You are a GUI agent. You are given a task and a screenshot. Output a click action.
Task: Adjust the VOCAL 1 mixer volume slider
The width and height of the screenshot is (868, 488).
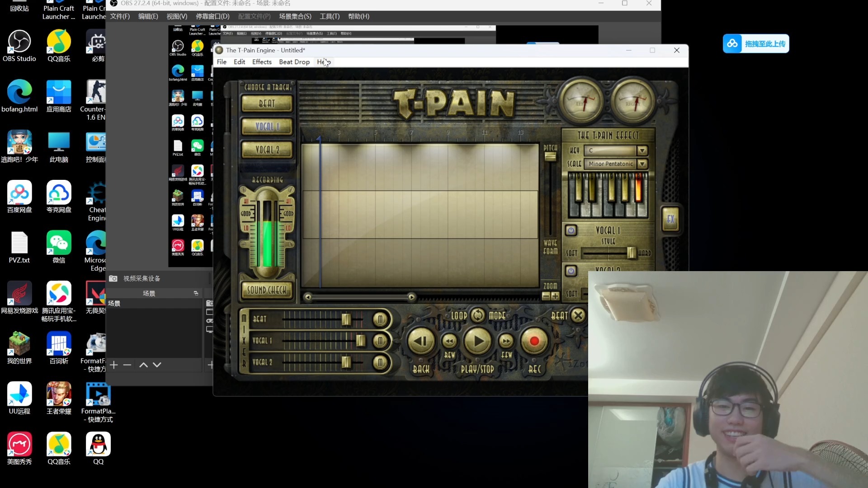click(360, 341)
